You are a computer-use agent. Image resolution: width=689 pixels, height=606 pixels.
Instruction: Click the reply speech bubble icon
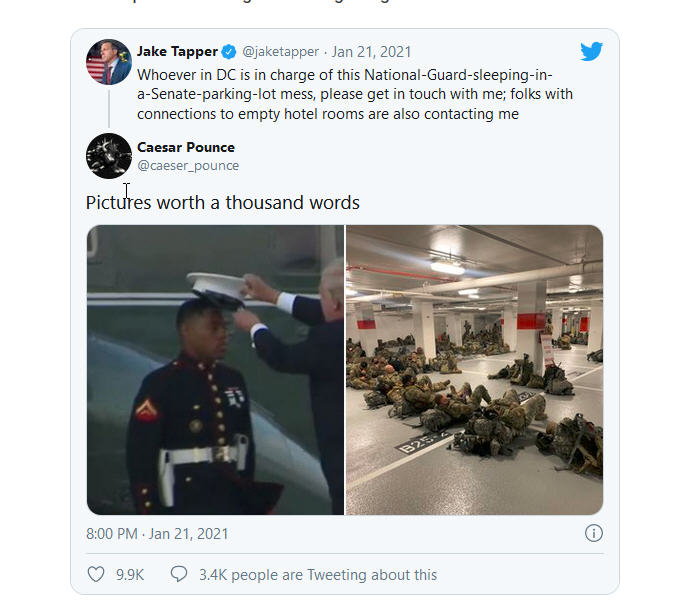click(179, 574)
